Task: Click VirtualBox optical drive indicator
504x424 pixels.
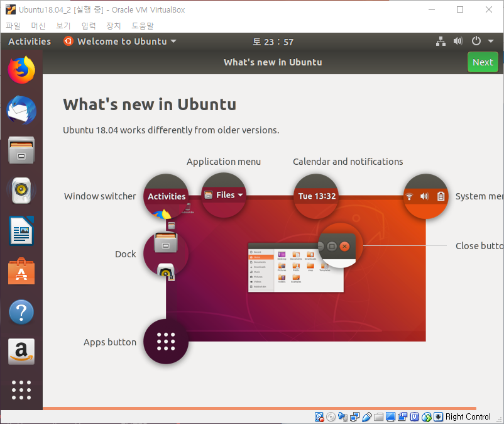Action: [x=331, y=417]
